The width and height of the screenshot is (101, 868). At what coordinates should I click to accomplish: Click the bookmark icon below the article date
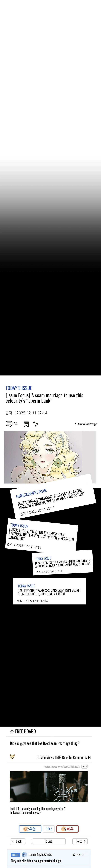26,424
